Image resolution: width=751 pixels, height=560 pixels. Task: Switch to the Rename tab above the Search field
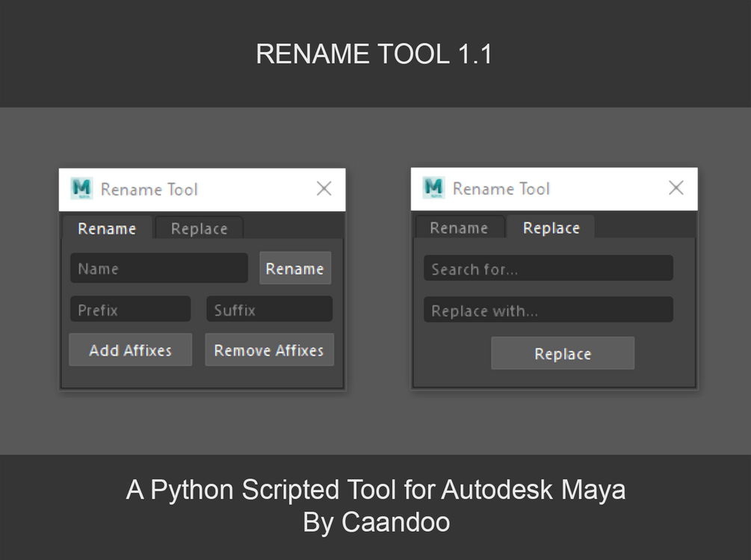click(x=459, y=228)
